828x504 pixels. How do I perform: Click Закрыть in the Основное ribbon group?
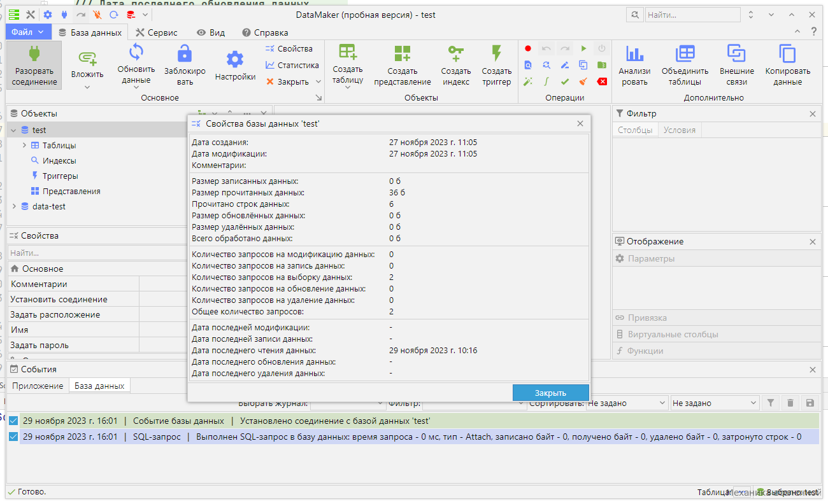point(287,81)
